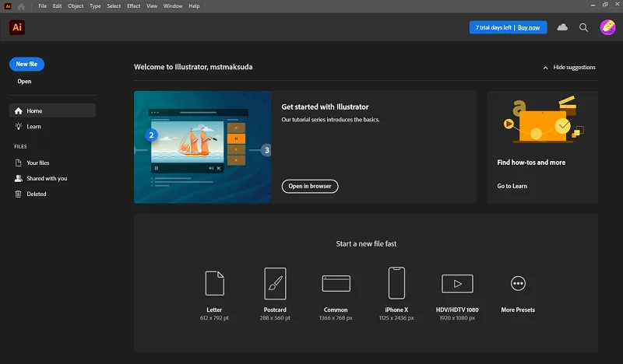
Task: Click the Go to Learn link
Action: pyautogui.click(x=512, y=186)
